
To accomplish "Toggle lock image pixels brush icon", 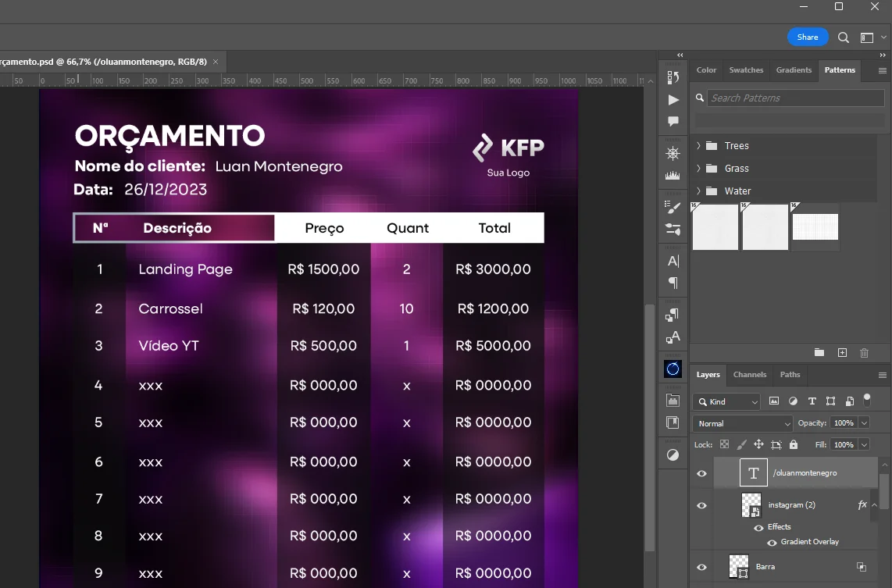I will tap(742, 444).
